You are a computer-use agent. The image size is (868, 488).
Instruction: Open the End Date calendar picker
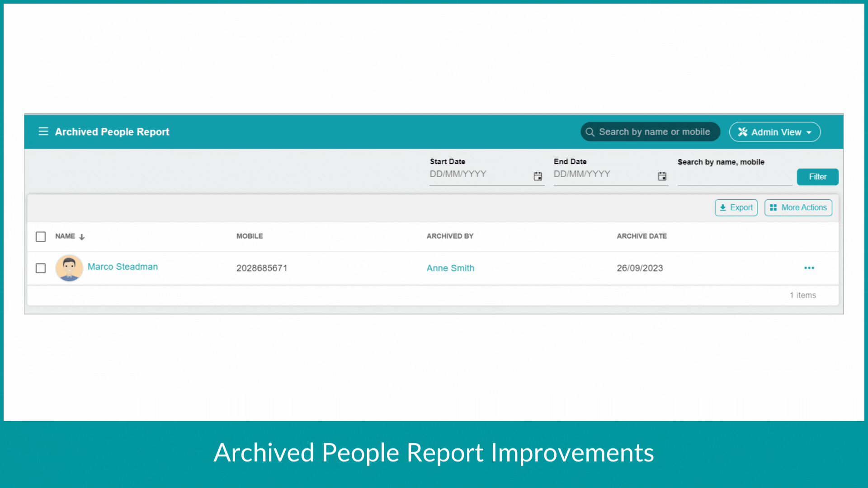[662, 176]
